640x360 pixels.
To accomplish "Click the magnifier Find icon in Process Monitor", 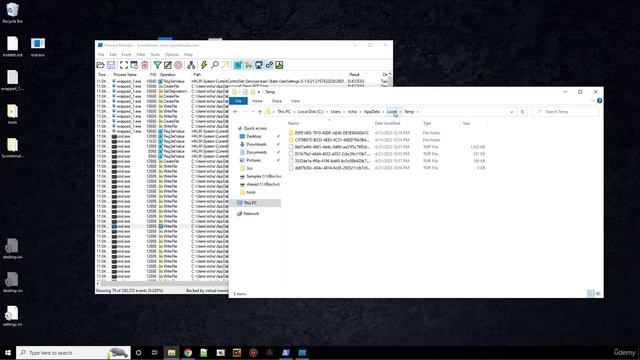I will 214,65.
